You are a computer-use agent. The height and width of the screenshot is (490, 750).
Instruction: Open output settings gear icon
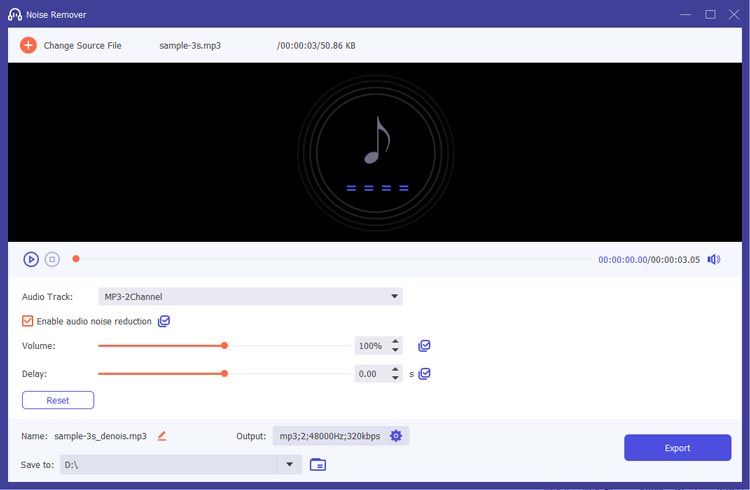coord(396,436)
